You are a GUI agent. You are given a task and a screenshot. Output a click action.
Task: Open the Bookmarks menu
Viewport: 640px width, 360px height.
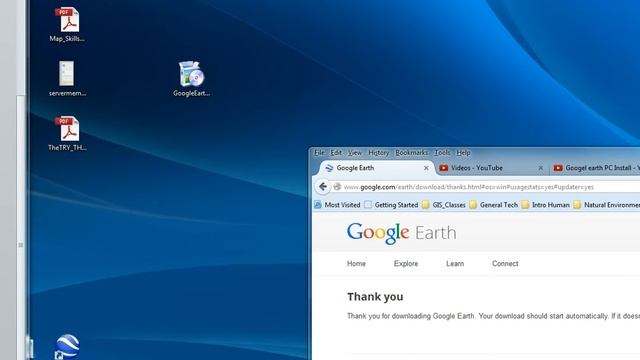point(411,153)
